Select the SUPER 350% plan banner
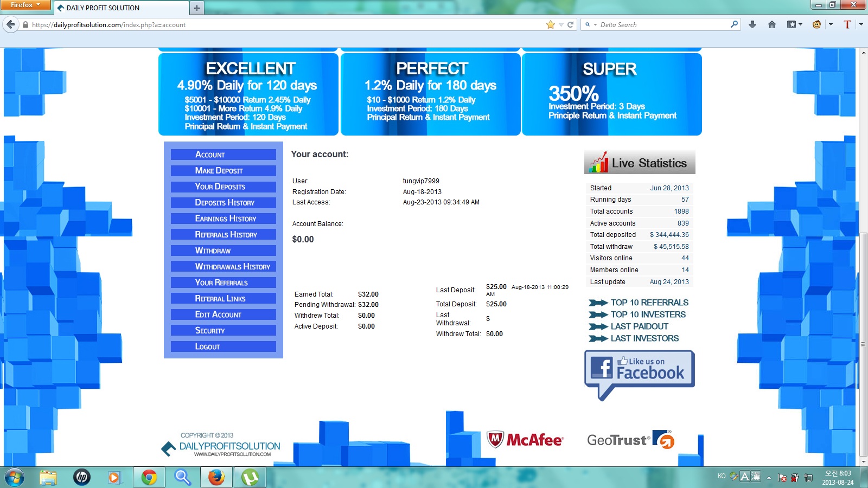The width and height of the screenshot is (868, 488). (x=612, y=94)
